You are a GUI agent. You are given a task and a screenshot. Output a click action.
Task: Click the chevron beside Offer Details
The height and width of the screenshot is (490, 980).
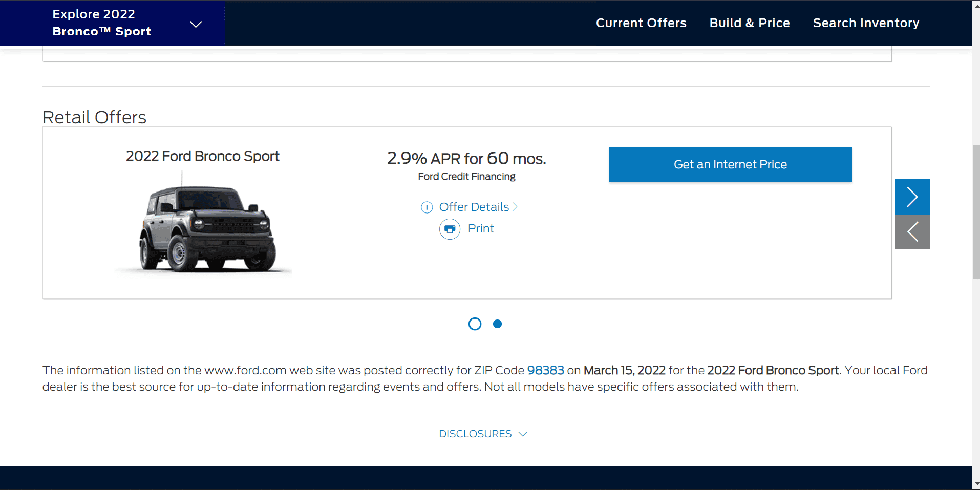514,207
